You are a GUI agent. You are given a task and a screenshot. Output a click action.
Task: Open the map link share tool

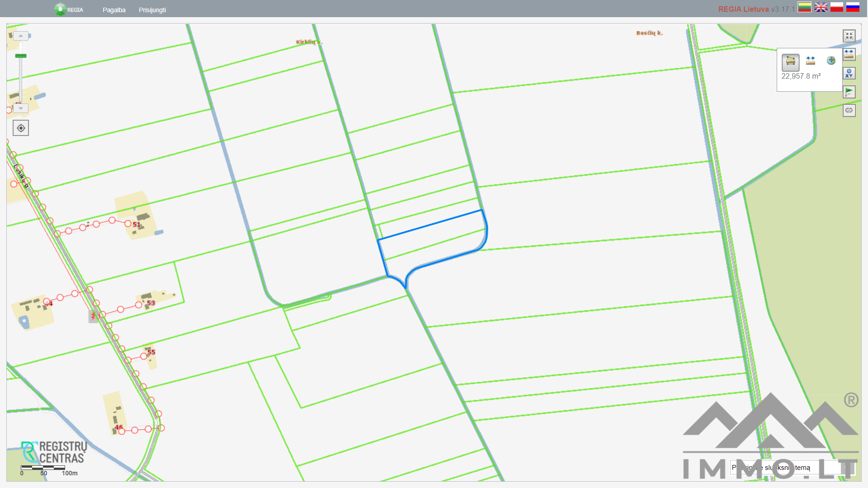[849, 110]
